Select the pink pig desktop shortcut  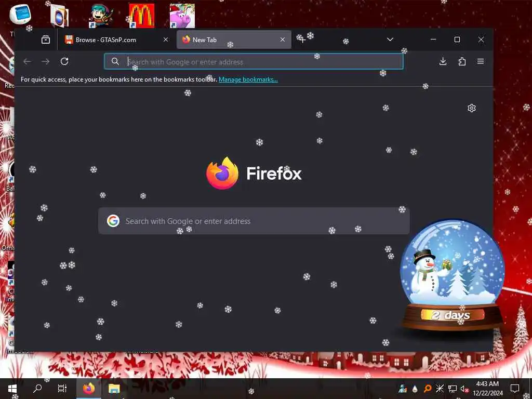pyautogui.click(x=182, y=16)
